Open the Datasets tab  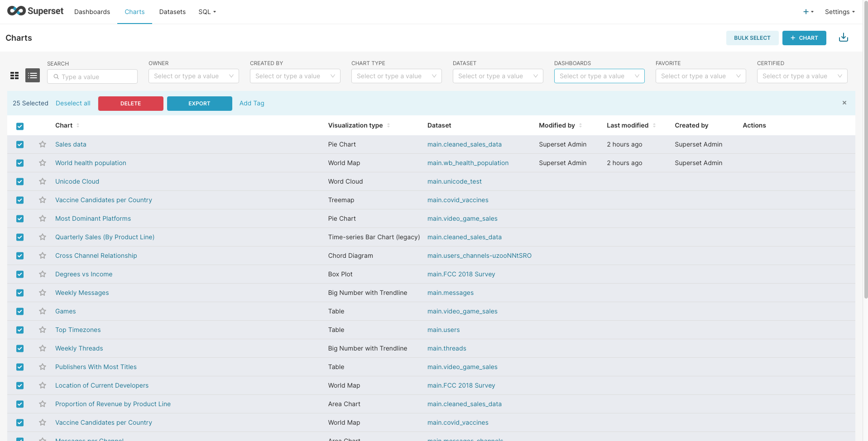point(172,12)
